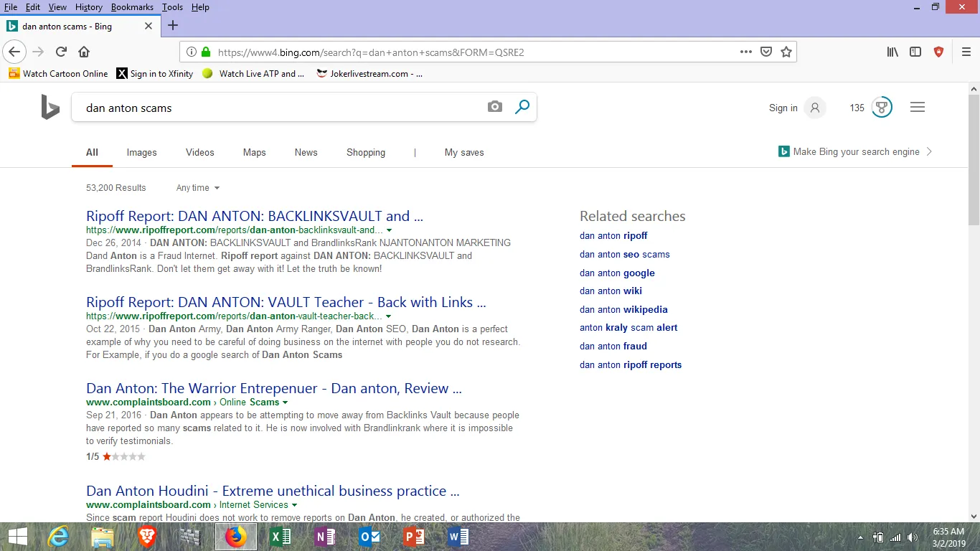Click the Sign in profile avatar
The image size is (980, 551).
[815, 108]
